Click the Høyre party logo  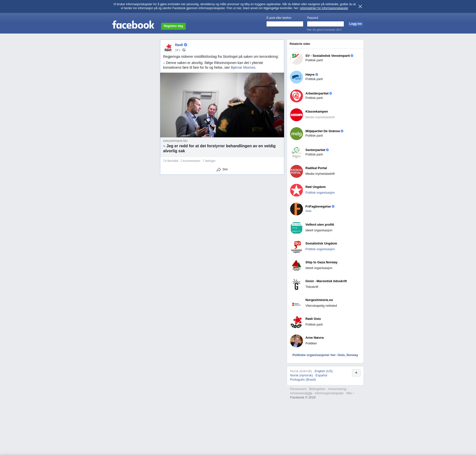click(x=297, y=77)
